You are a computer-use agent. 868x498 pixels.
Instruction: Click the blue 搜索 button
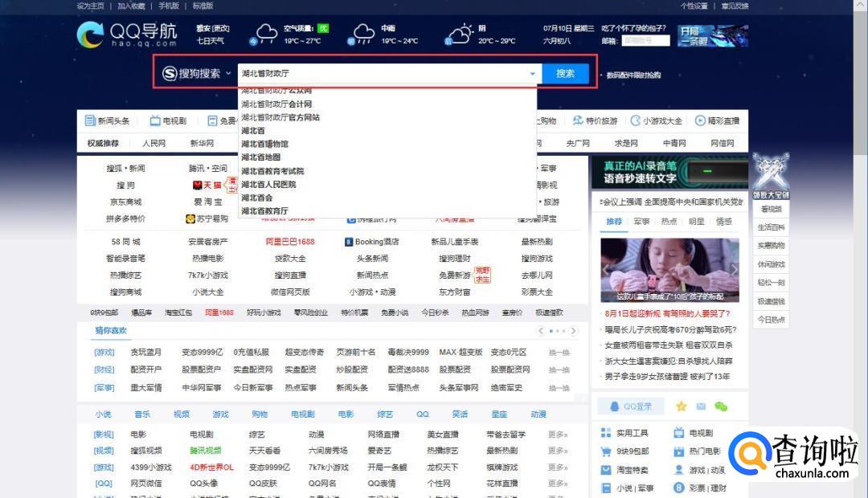pyautogui.click(x=565, y=73)
